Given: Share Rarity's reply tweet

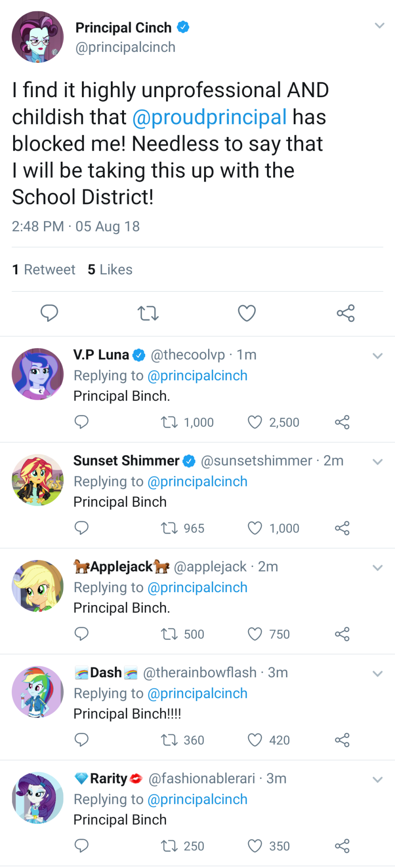Looking at the screenshot, I should click(342, 846).
